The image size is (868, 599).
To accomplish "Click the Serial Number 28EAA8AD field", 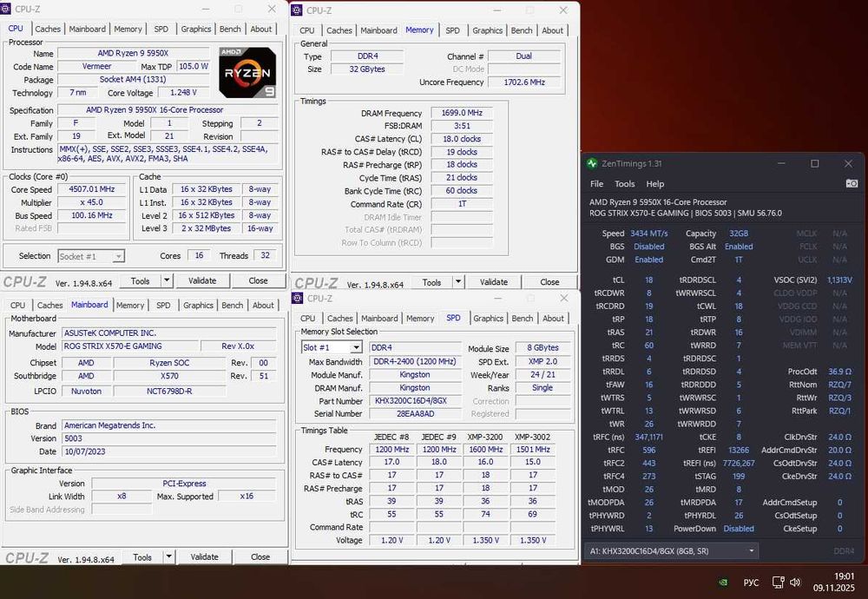I will tap(415, 413).
